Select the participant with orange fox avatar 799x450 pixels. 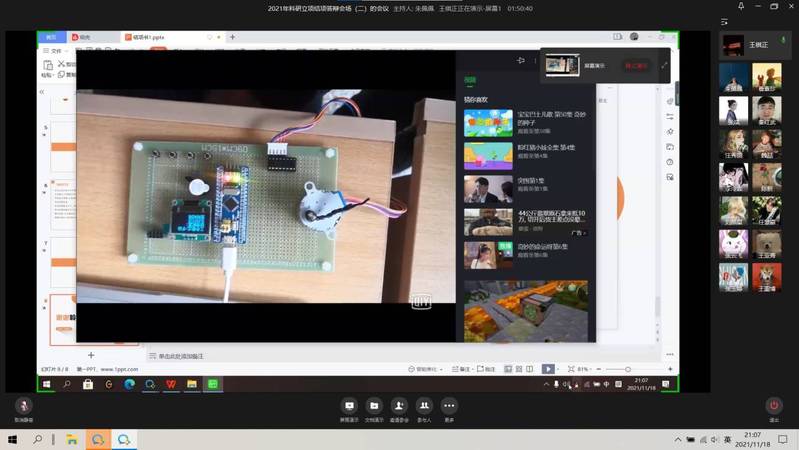pyautogui.click(x=767, y=278)
